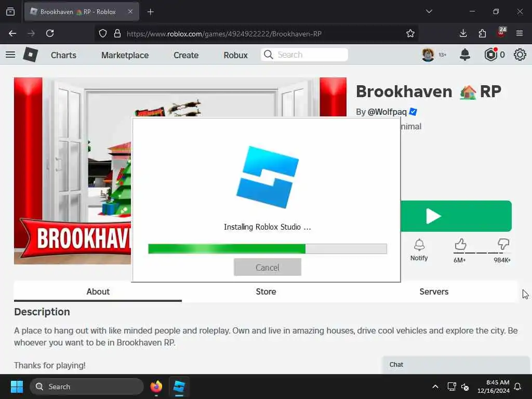Open the Roblox settings gear

(520, 55)
